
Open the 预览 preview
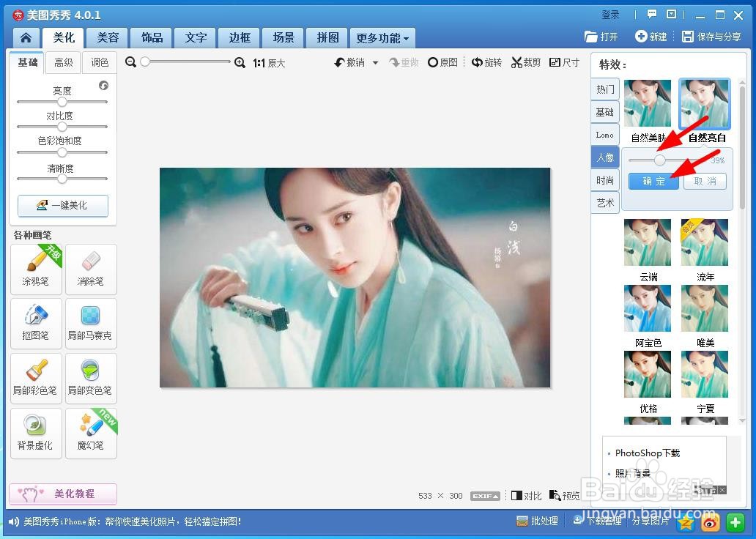point(565,496)
